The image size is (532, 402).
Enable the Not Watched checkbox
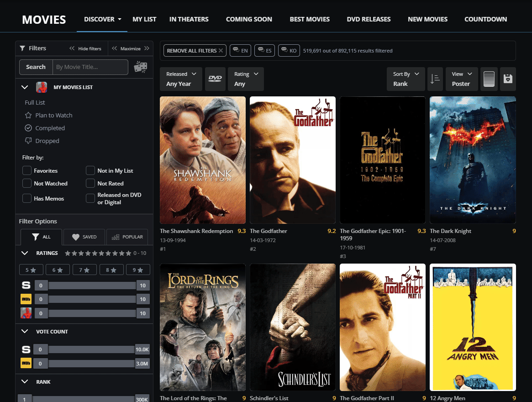pos(27,183)
